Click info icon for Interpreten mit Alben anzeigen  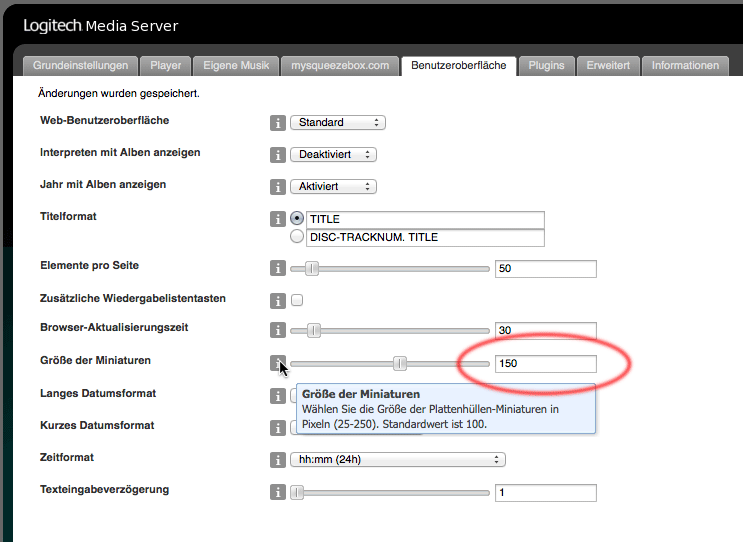click(x=278, y=155)
